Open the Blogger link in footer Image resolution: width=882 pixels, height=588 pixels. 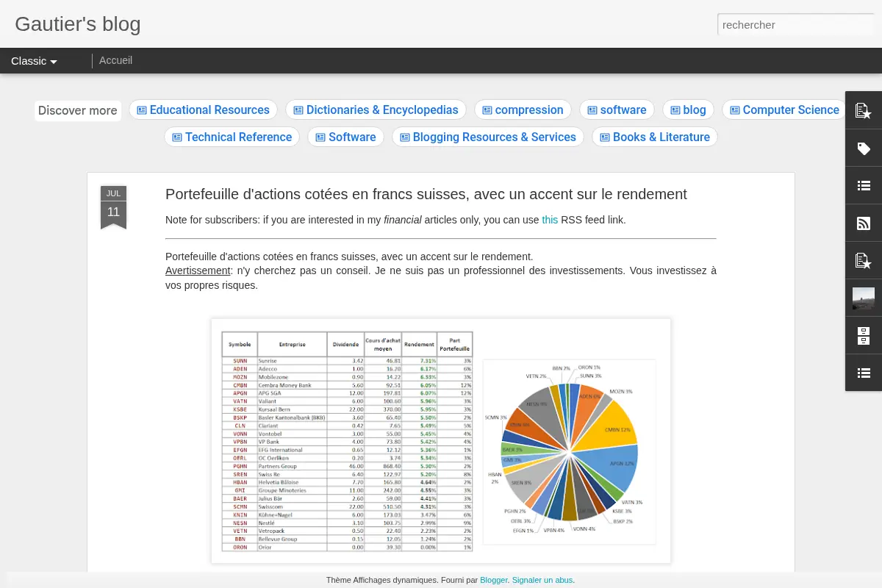[x=494, y=580]
